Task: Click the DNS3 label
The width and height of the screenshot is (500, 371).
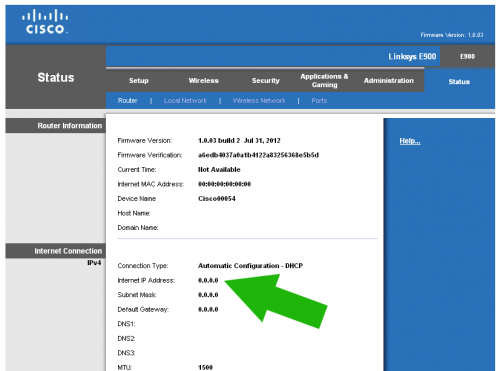Action: pyautogui.click(x=126, y=353)
